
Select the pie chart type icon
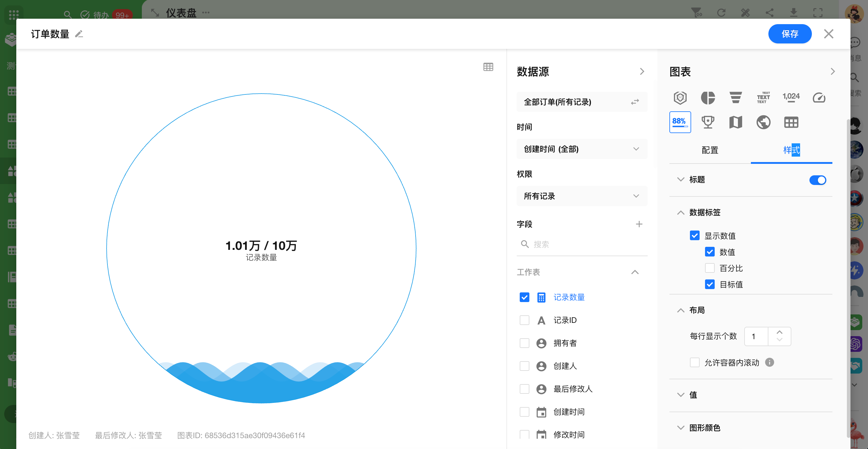pos(708,98)
